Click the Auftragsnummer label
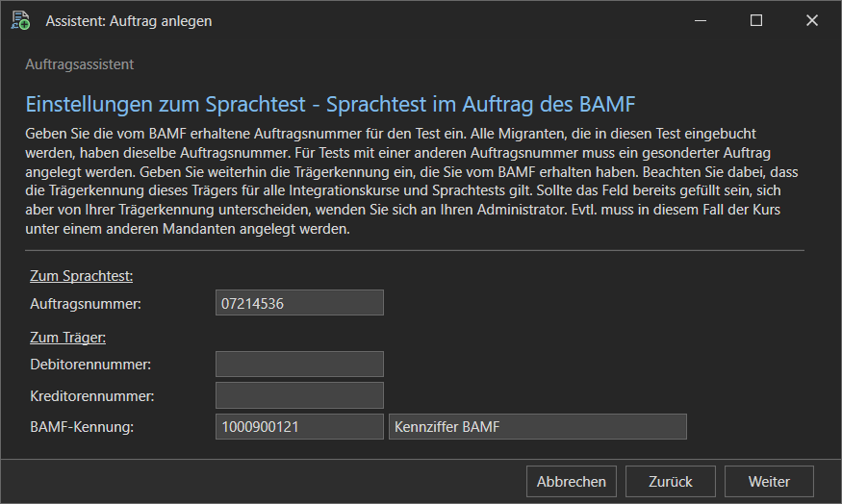842x504 pixels. (x=86, y=304)
